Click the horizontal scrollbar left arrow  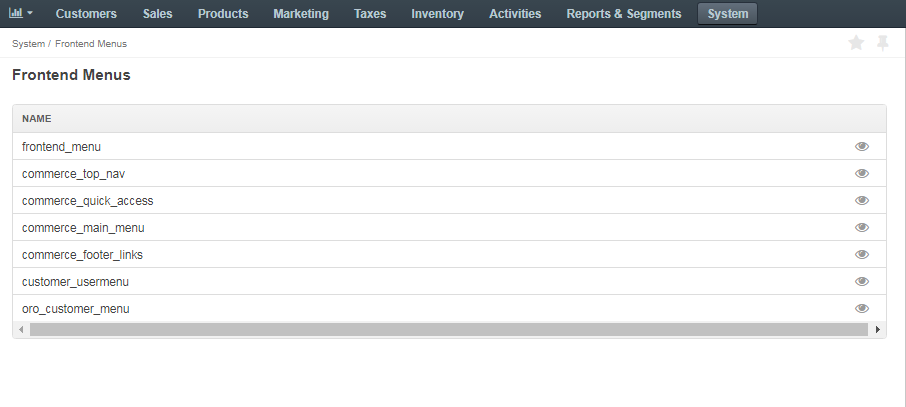pos(21,330)
